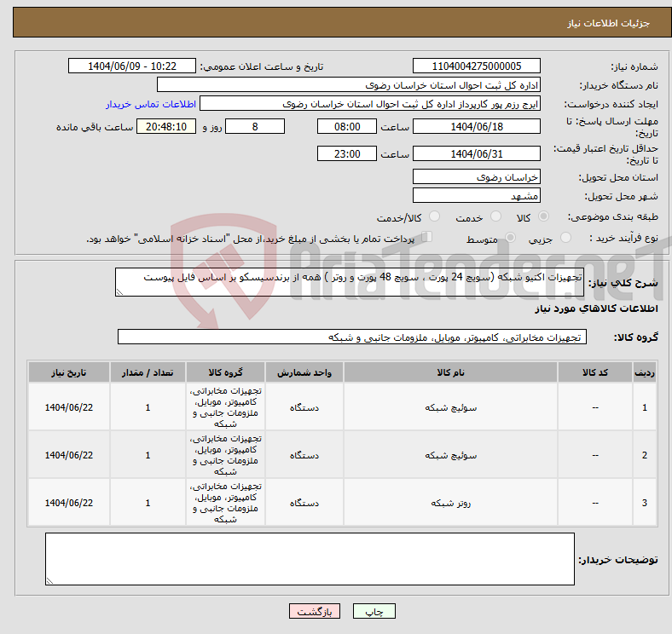This screenshot has width=672, height=634.
Task: Click into the شرح کلی نیاز text area
Action: [350, 284]
